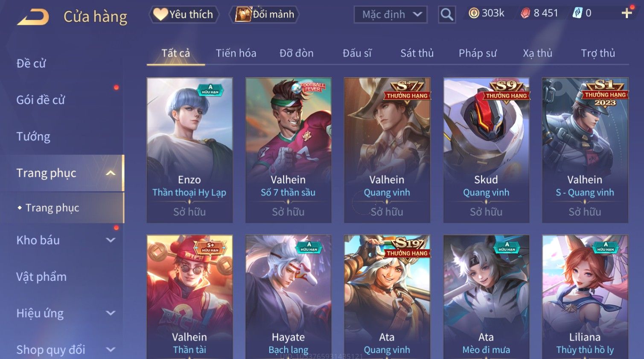The width and height of the screenshot is (644, 359).
Task: Click the plus icon to add currency
Action: click(627, 13)
